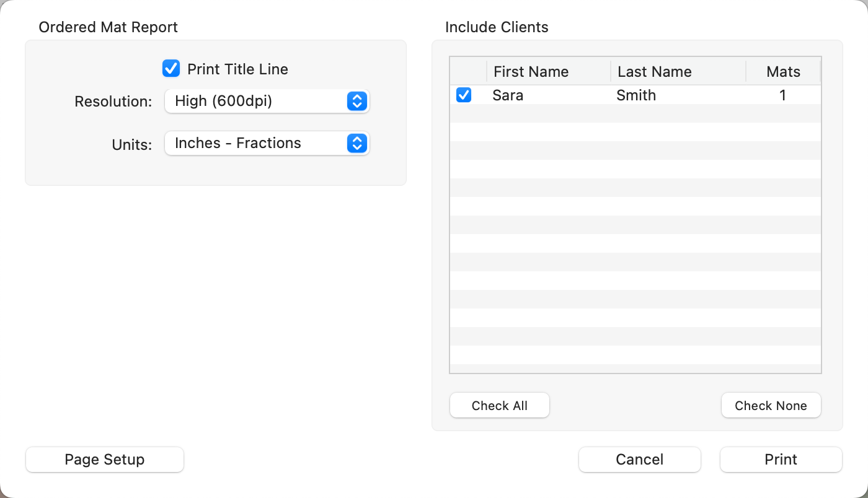Click the blue arrows on Resolution popup
This screenshot has width=868, height=498.
356,101
